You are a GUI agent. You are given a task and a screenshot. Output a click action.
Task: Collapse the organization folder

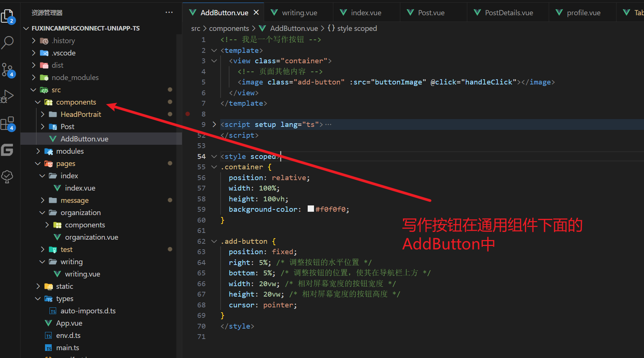(x=42, y=212)
